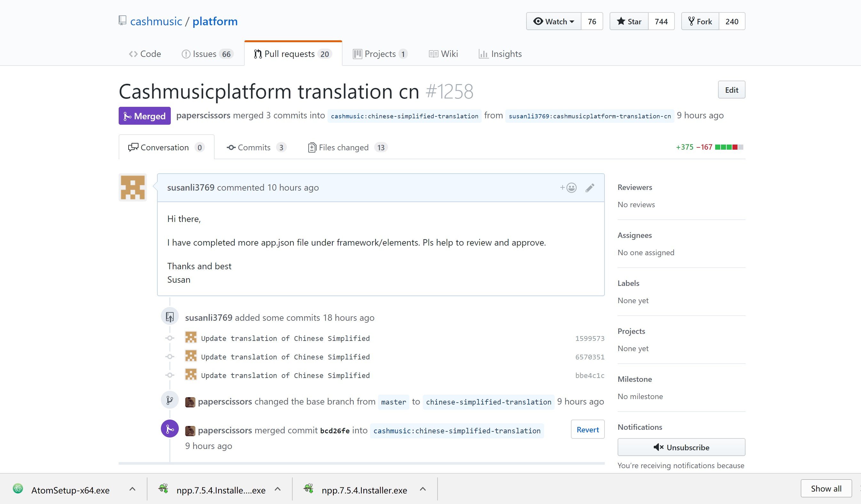Open merged commit bcd26fe

[335, 430]
